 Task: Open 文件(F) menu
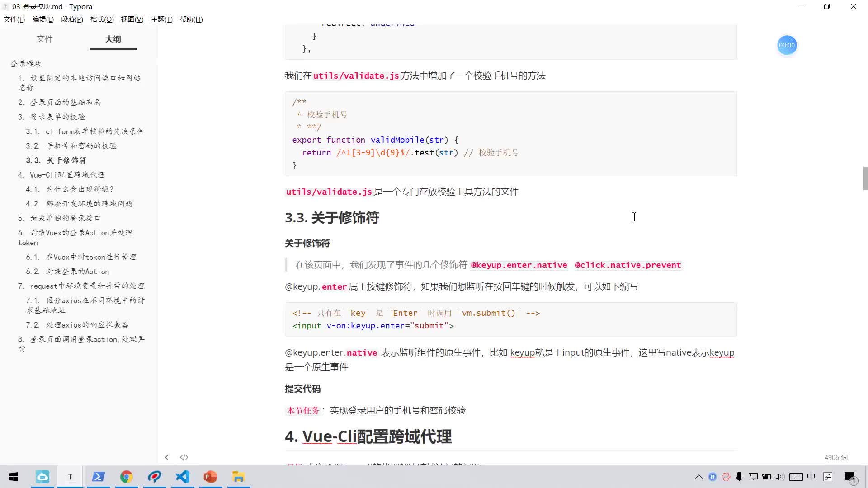pos(14,19)
